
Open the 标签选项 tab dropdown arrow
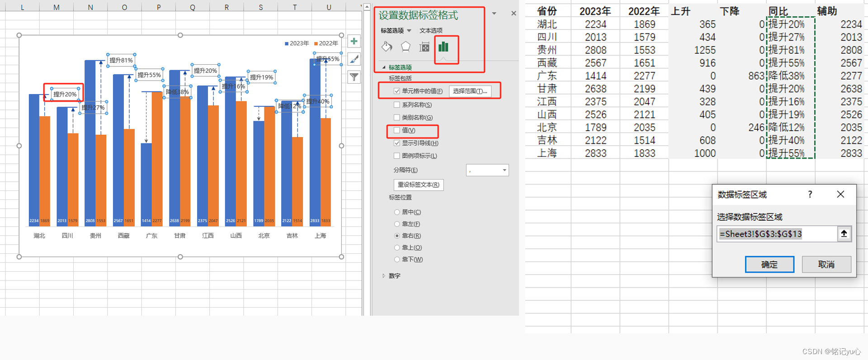pos(409,31)
